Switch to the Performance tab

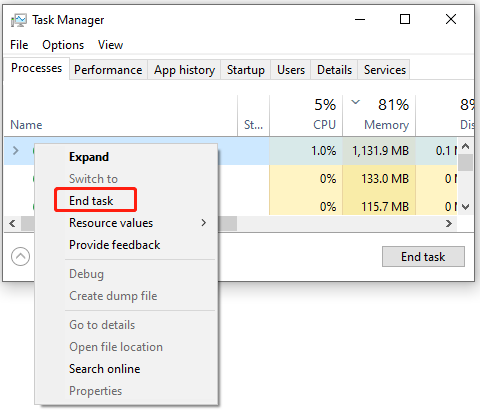[108, 70]
